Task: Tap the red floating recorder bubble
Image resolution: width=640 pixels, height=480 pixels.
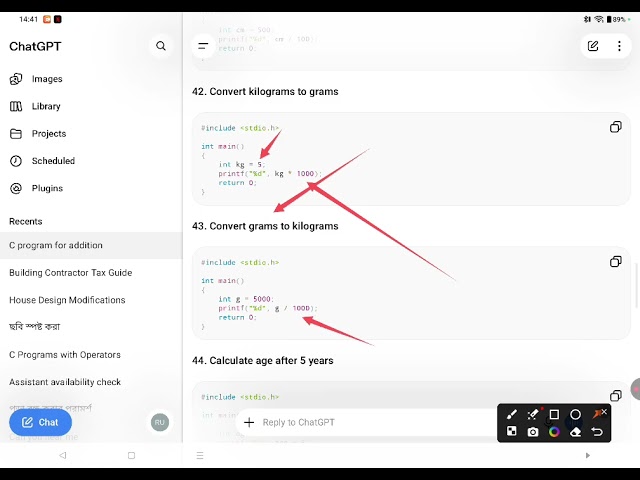Action: [636, 389]
